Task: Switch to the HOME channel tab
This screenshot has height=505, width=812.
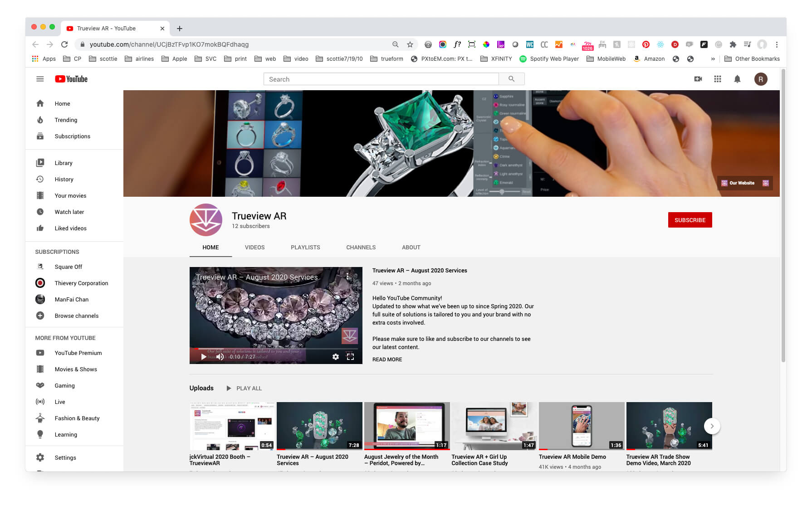Action: 210,248
